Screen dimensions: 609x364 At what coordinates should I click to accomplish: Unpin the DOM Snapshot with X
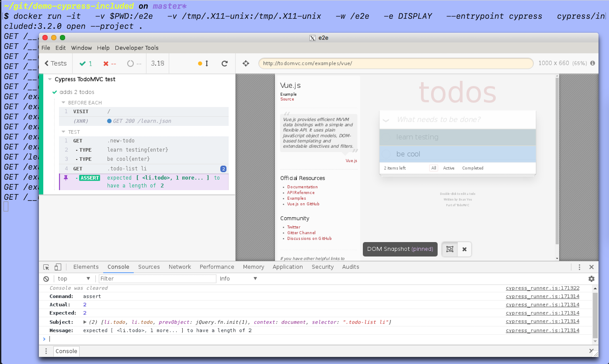464,249
